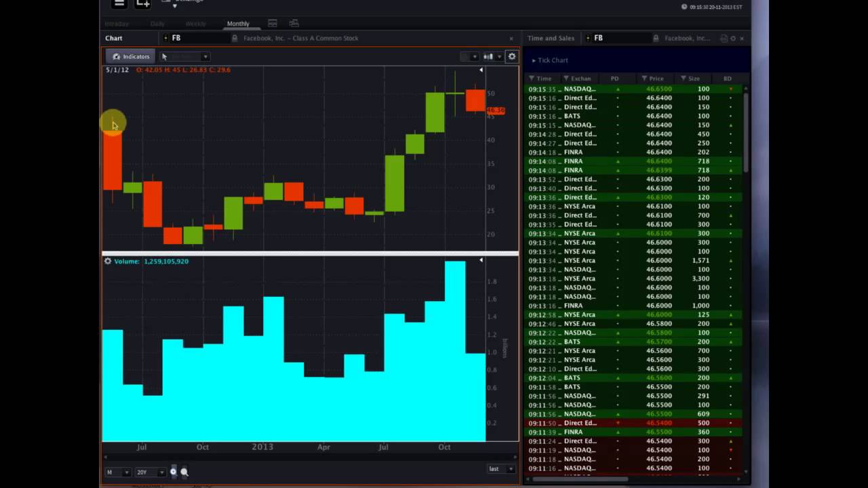Select the 09:13:34 row with size 1,571
This screenshot has height=488, width=868.
(x=633, y=260)
